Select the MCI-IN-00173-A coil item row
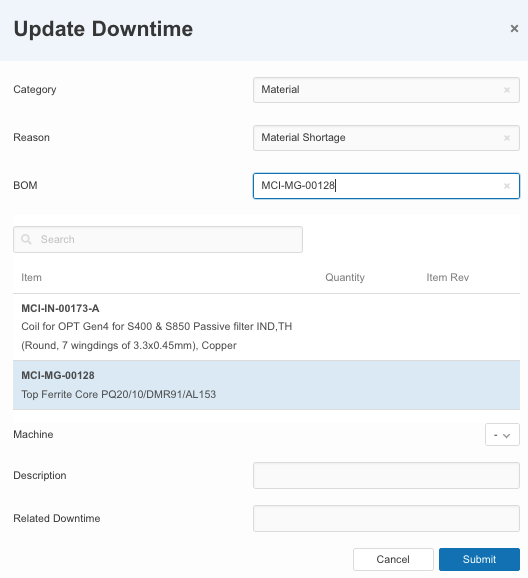 (266, 327)
